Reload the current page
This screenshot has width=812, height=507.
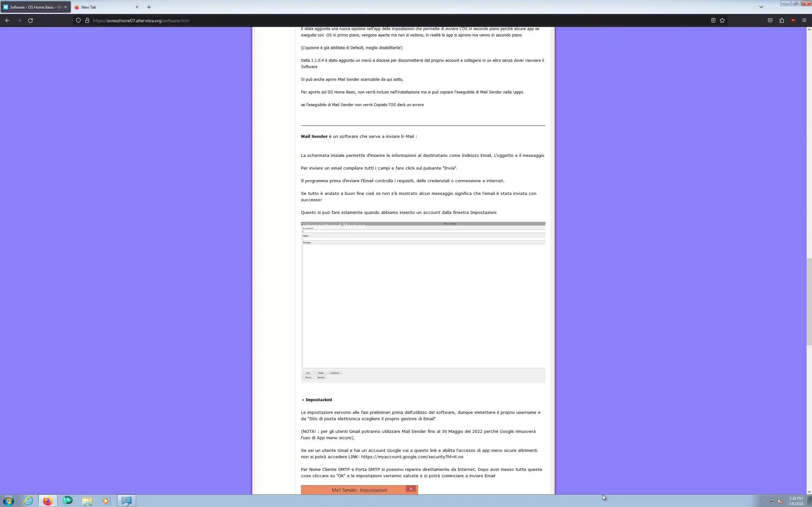(30, 21)
